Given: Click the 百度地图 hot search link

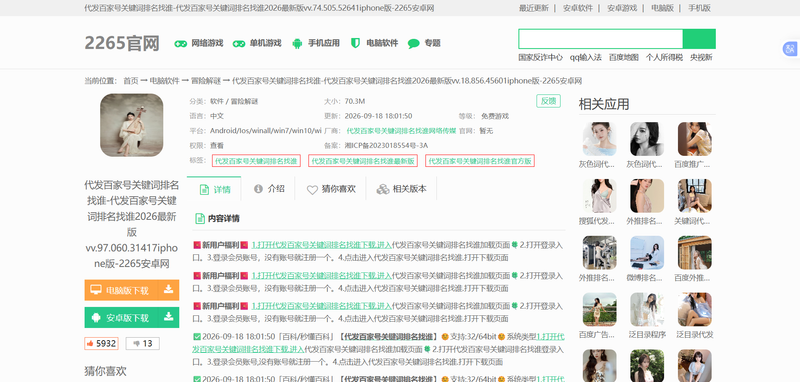Looking at the screenshot, I should [x=623, y=58].
